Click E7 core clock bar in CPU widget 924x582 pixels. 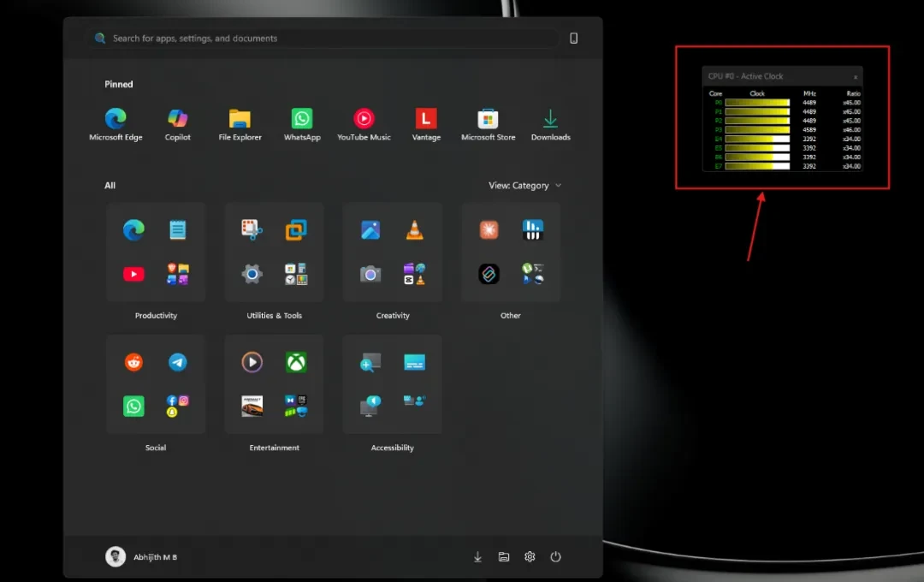pos(757,166)
